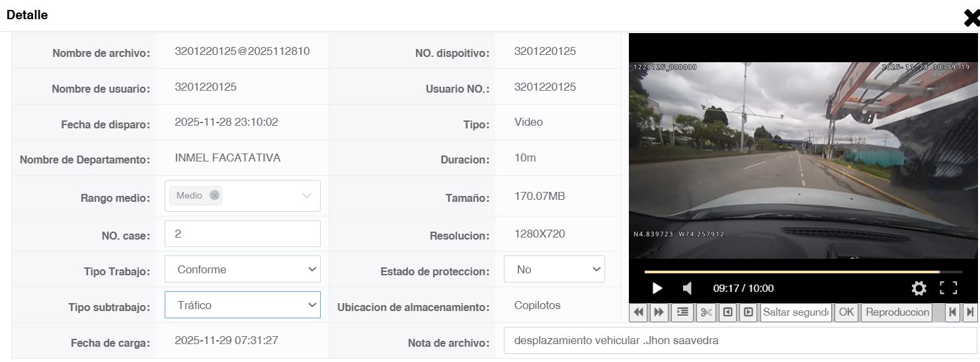The height and width of the screenshot is (362, 980).
Task: Expand the Rango medio dropdown
Action: [x=307, y=196]
